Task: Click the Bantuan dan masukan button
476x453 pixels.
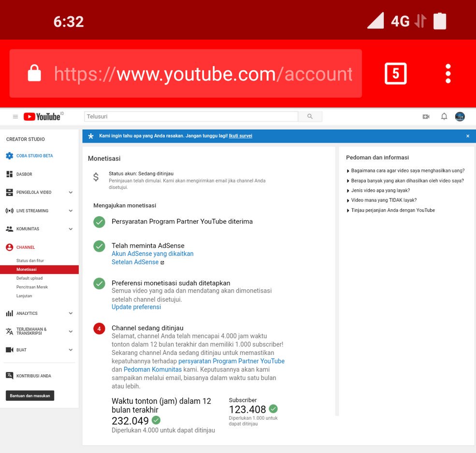Action: [x=30, y=396]
